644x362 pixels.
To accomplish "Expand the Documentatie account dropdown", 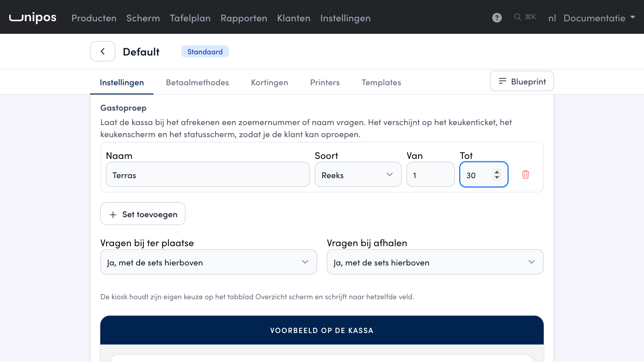I will pos(599,18).
